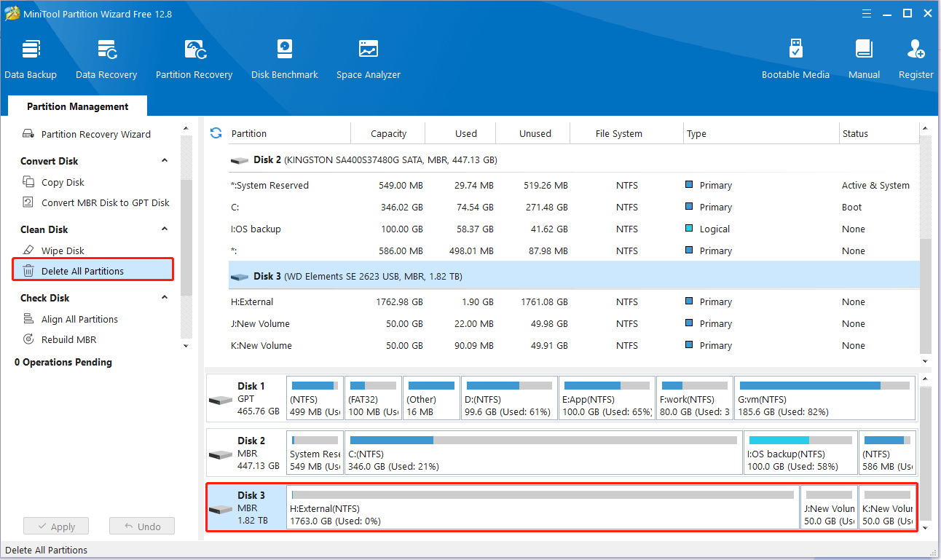This screenshot has height=560, width=941.
Task: Click the Delete All Partitions trash icon
Action: pyautogui.click(x=28, y=271)
